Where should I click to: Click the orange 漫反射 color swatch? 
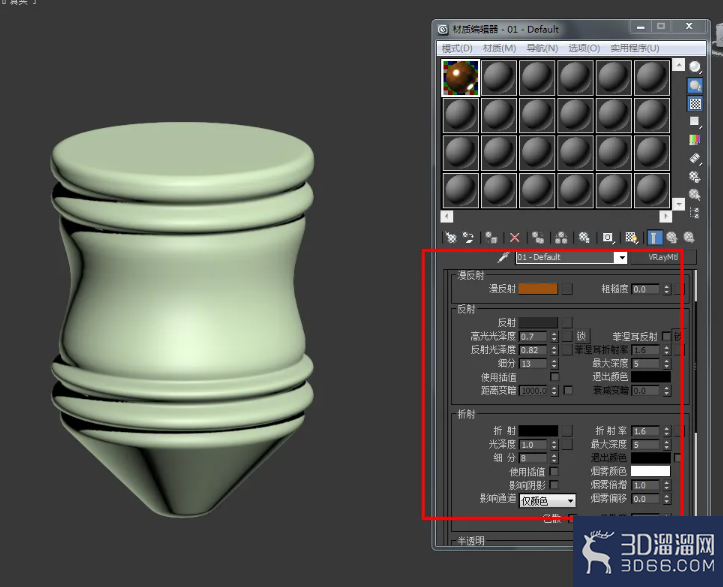pyautogui.click(x=538, y=289)
